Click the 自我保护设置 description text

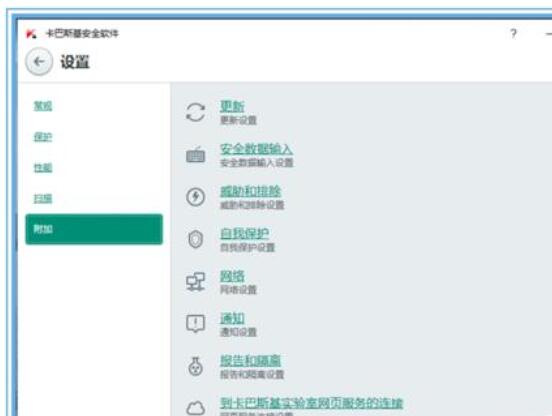pyautogui.click(x=247, y=247)
